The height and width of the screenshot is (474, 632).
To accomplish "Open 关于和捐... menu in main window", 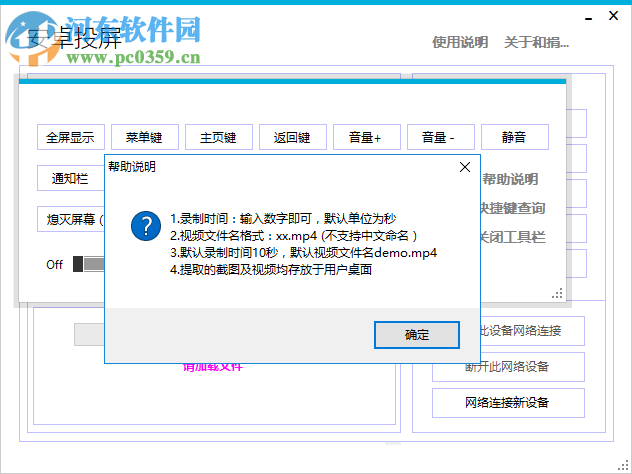I will 536,42.
